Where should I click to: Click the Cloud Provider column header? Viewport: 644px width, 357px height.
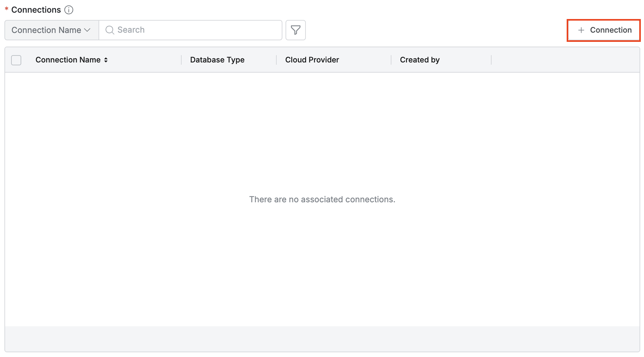pos(312,60)
